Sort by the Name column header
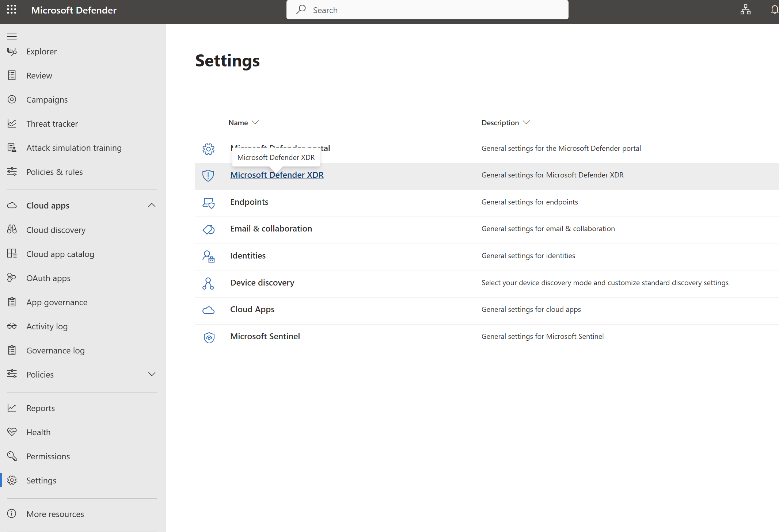This screenshot has height=532, width=779. tap(244, 123)
